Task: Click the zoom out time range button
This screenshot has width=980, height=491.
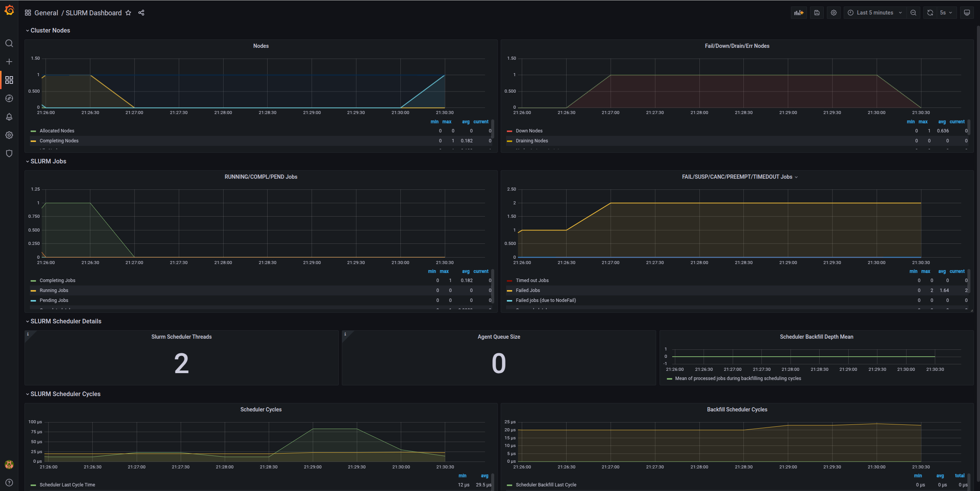Action: tap(913, 13)
